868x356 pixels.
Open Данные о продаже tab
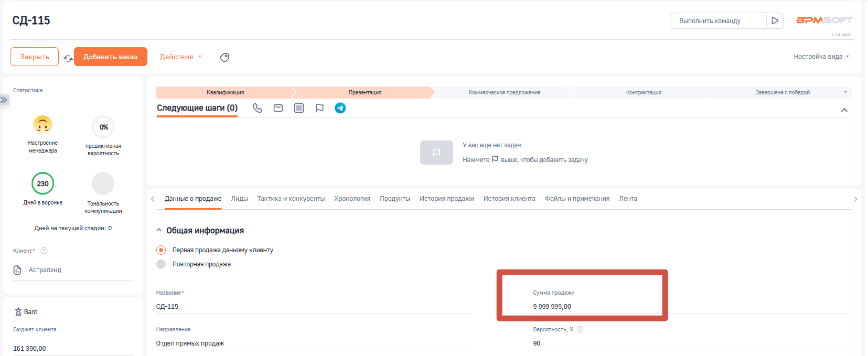coord(193,199)
